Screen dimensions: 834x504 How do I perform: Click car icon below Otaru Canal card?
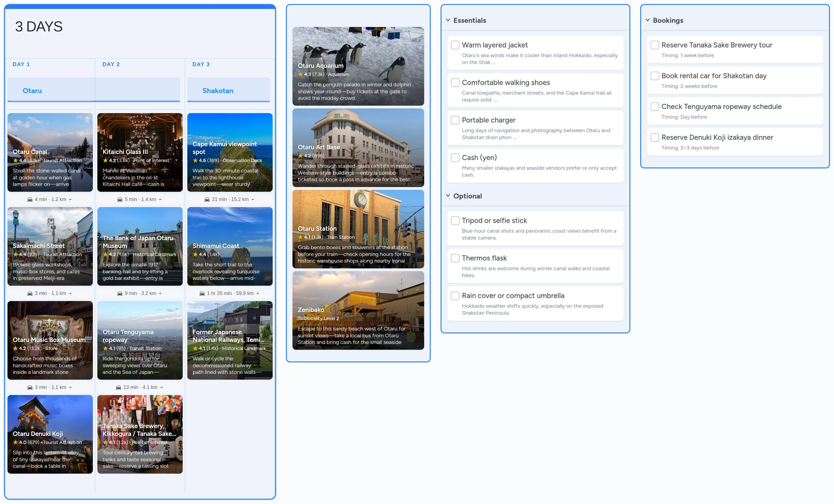[x=30, y=200]
